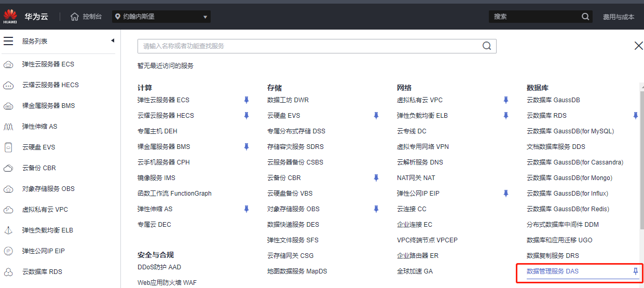The width and height of the screenshot is (644, 288).
Task: Unpin 云硬盘 EVS in the 存储 list
Action: pyautogui.click(x=376, y=116)
